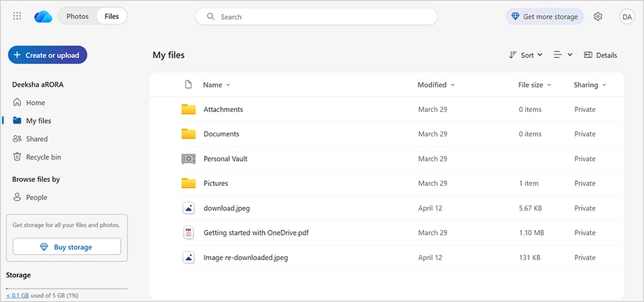Image resolution: width=644 pixels, height=302 pixels.
Task: Open the download.jpeg file name
Action: [227, 208]
